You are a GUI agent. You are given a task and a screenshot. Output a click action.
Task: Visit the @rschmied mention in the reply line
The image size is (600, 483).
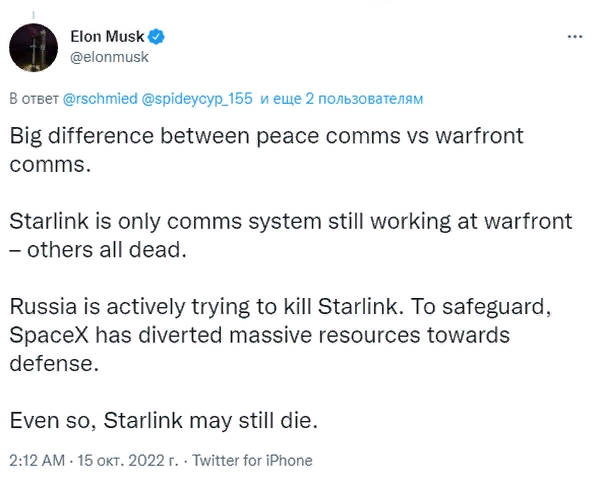coord(100,99)
